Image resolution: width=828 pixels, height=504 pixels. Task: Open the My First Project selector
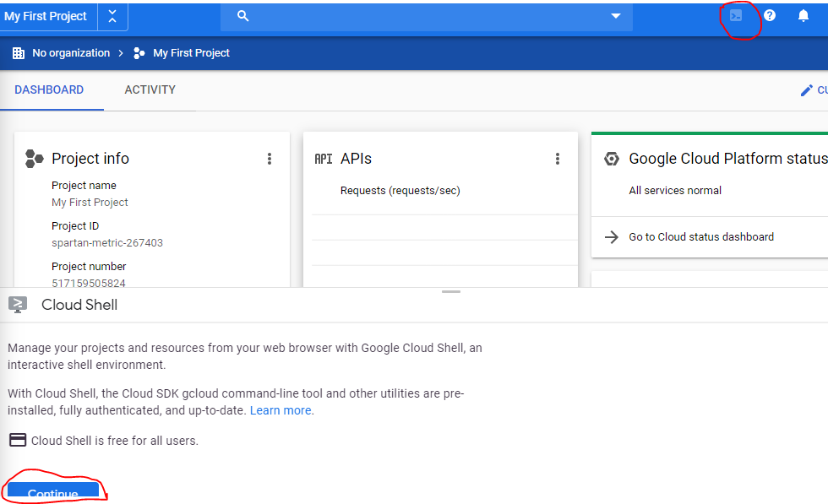coord(46,16)
